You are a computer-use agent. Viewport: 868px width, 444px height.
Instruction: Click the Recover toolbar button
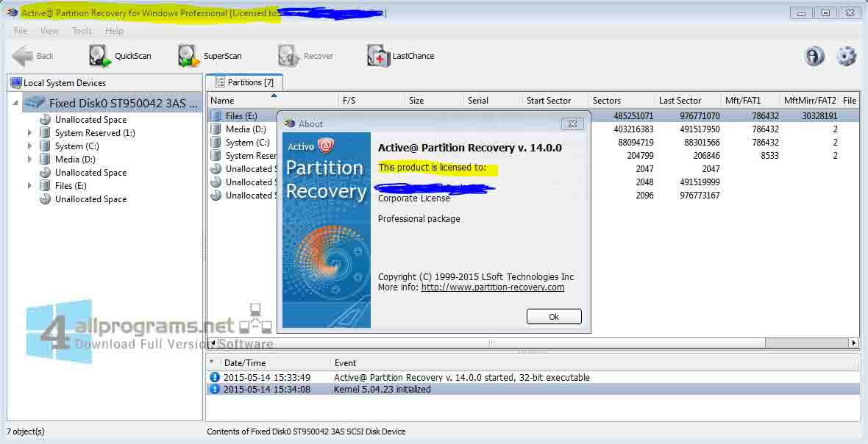point(305,56)
